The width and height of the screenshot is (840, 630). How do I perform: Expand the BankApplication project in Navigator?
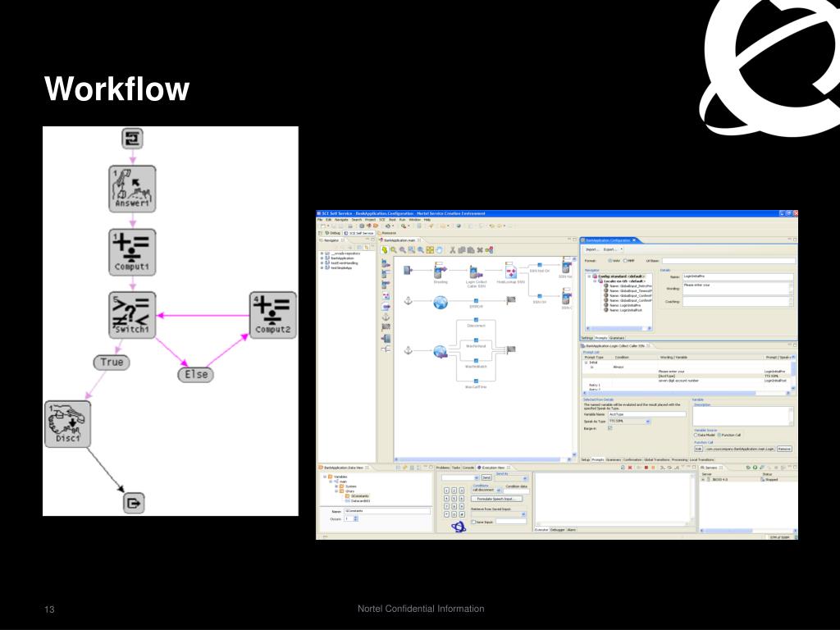[322, 258]
